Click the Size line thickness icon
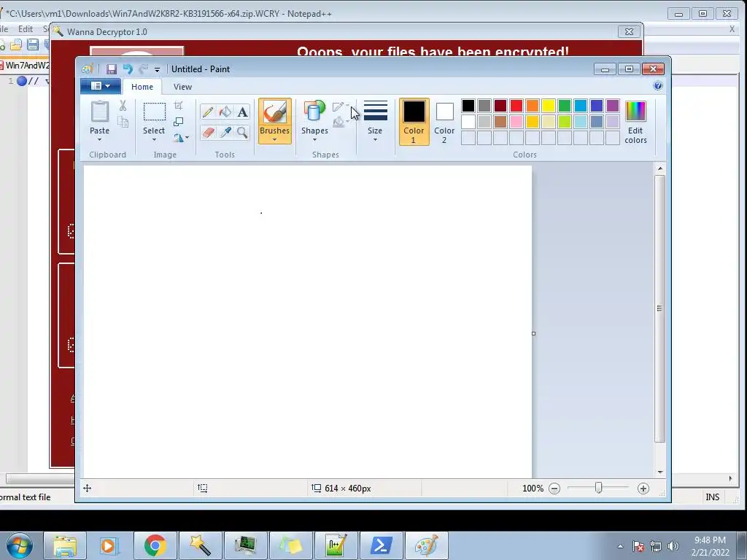 click(x=376, y=111)
